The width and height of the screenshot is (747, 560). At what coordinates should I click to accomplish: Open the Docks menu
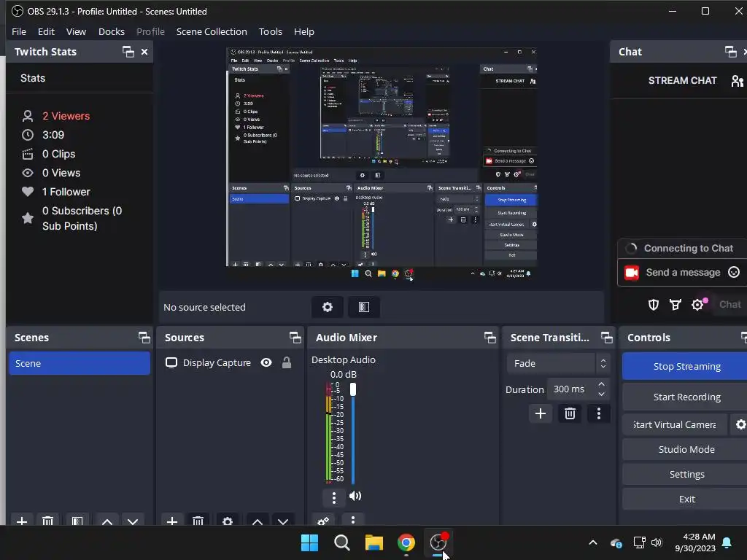pyautogui.click(x=112, y=31)
